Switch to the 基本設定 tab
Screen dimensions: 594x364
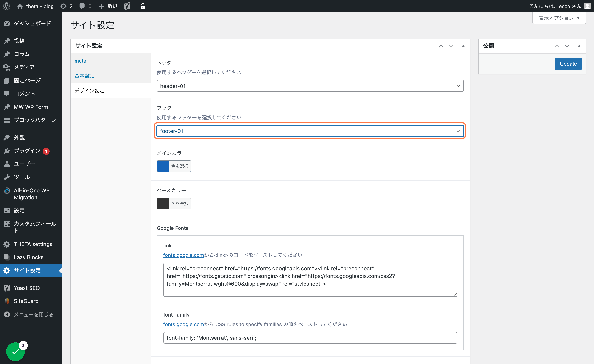[111, 76]
